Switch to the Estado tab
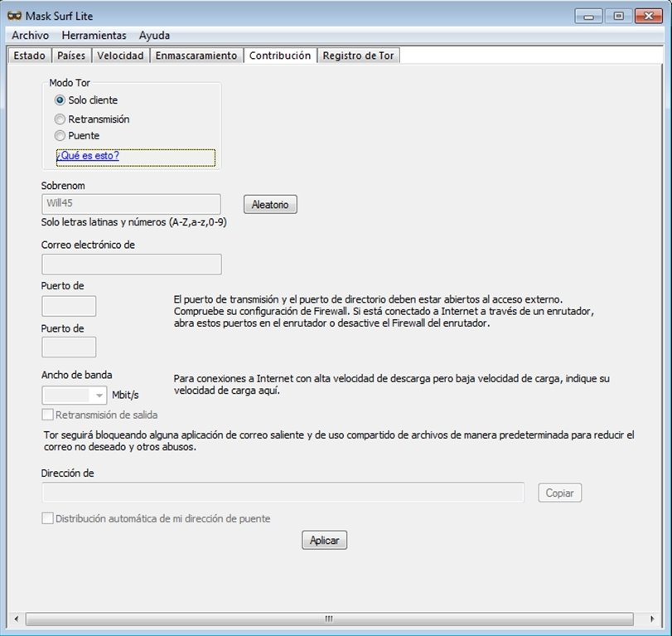Screen dimensions: 672x636 tap(29, 56)
